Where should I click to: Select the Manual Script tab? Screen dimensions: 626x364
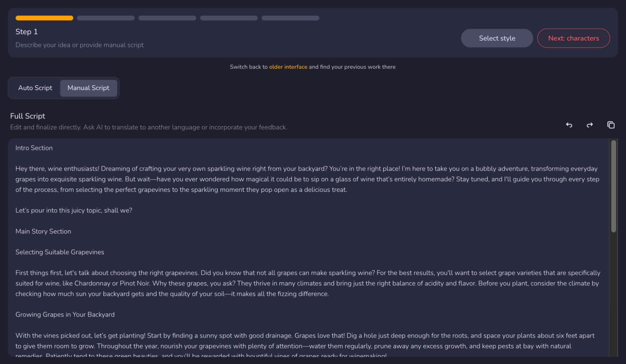pos(88,88)
